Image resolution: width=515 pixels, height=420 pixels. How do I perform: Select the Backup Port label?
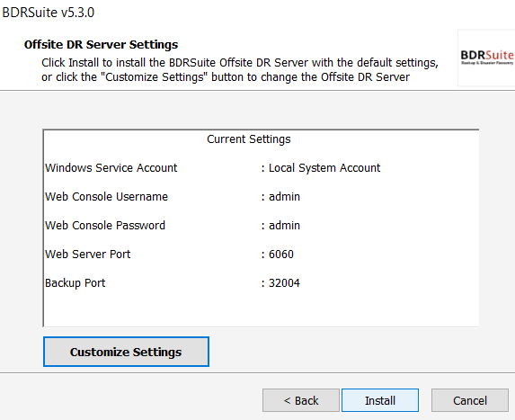(x=75, y=283)
